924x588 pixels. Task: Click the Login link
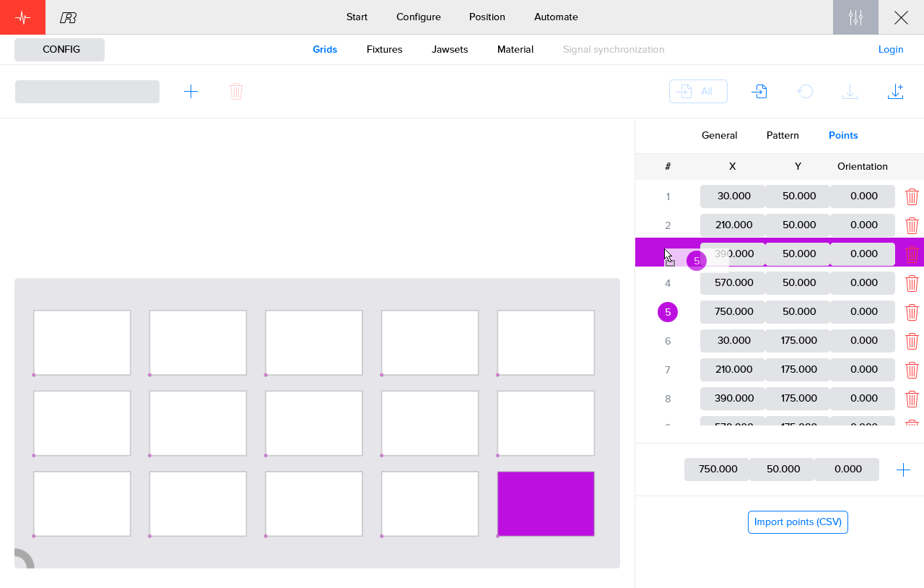[x=891, y=49]
